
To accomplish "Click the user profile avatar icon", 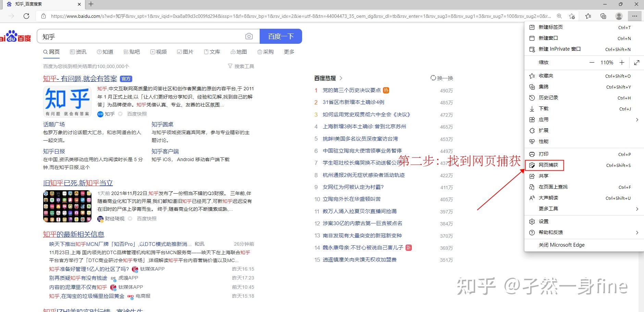I will pyautogui.click(x=619, y=16).
